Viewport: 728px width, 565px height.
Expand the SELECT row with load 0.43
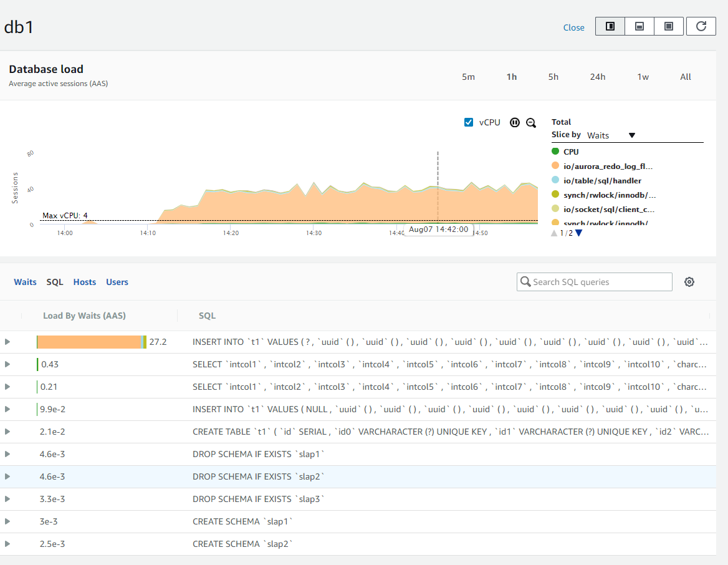pyautogui.click(x=7, y=364)
